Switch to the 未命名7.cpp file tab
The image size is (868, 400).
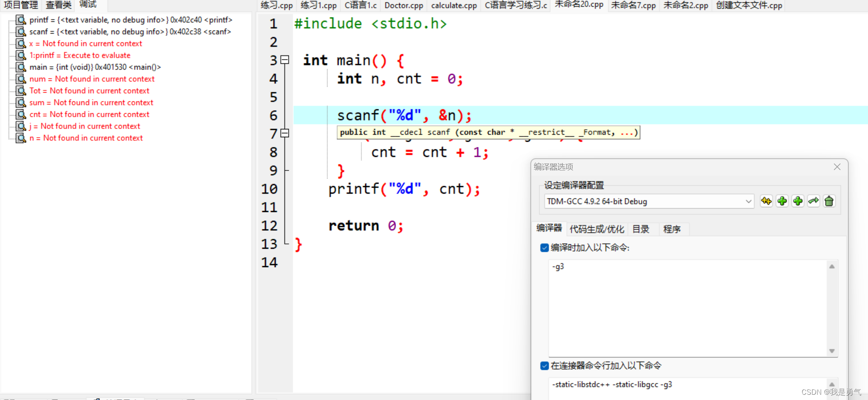point(633,5)
